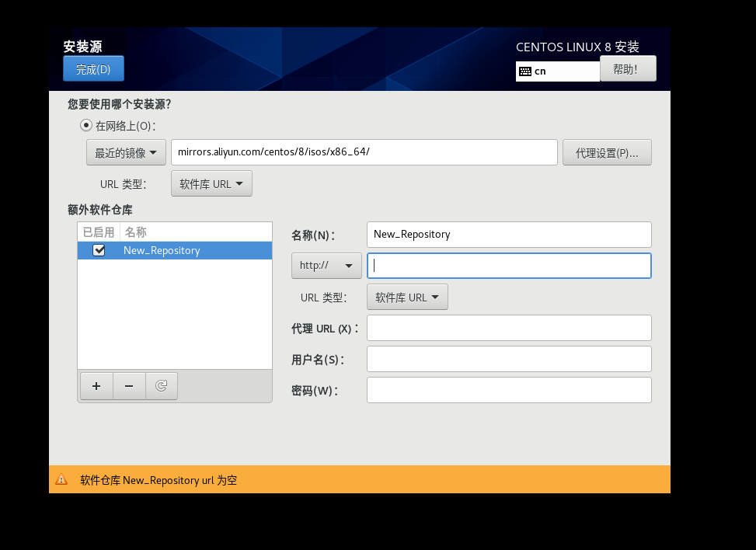Open 代理设置(P)... proxy settings
The height and width of the screenshot is (550, 756).
tap(607, 153)
